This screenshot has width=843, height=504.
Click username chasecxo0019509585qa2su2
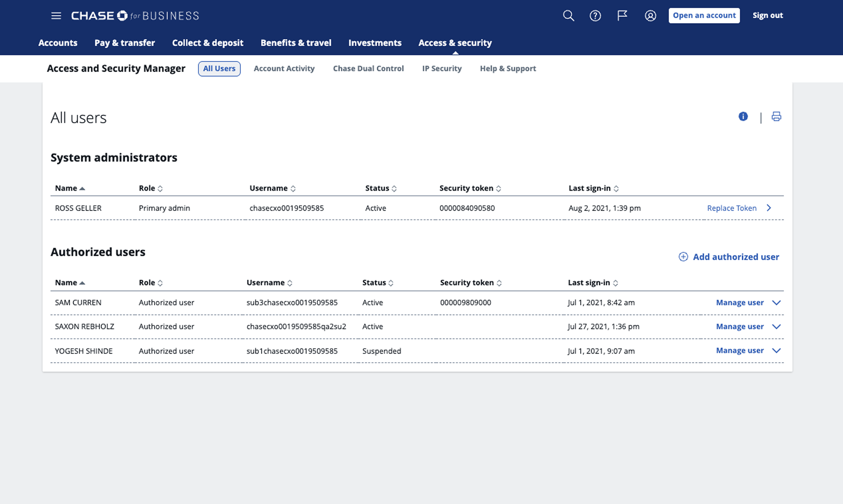pyautogui.click(x=296, y=327)
